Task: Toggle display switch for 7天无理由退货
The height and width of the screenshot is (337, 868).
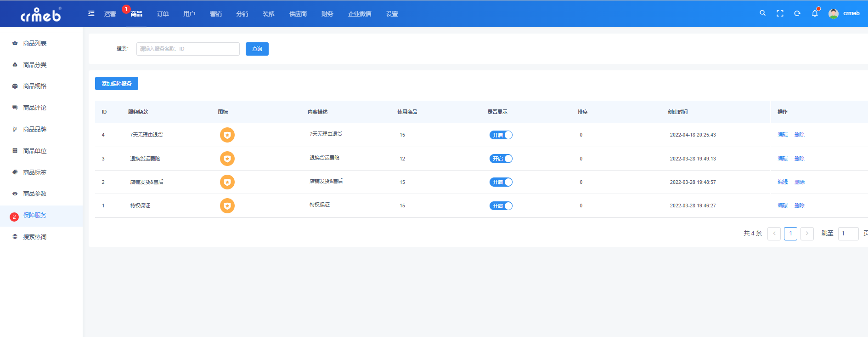Action: [x=501, y=135]
